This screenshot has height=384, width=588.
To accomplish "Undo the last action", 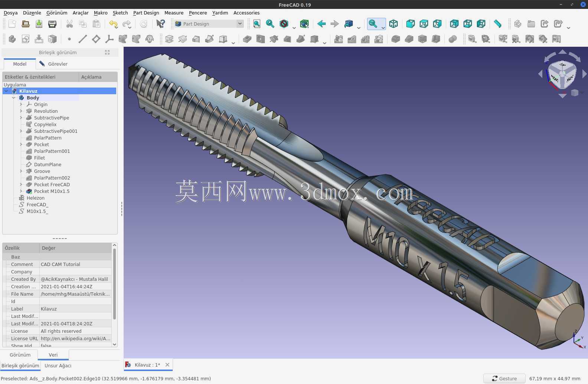I will 113,24.
